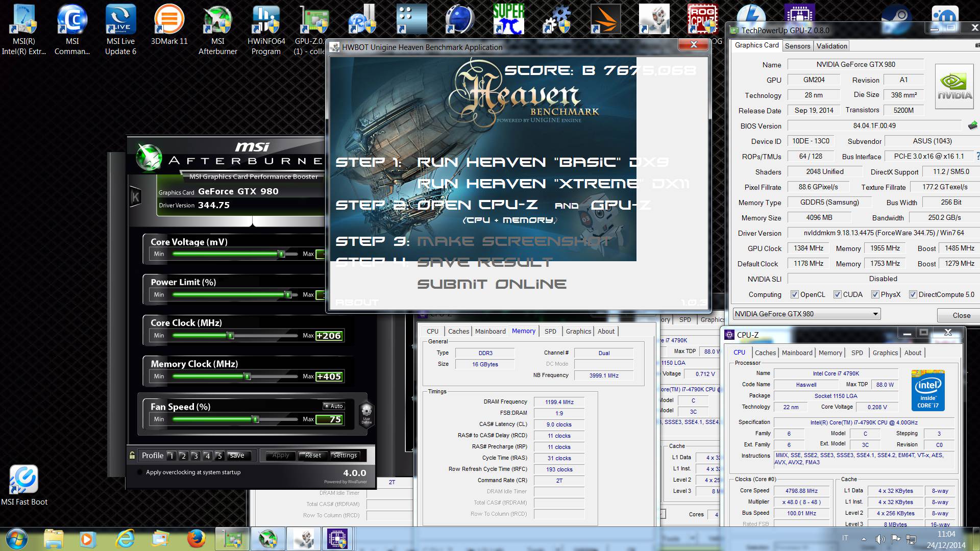Viewport: 980px width, 551px height.
Task: Launch HWiNFO64 Program desktop icon
Action: (266, 30)
